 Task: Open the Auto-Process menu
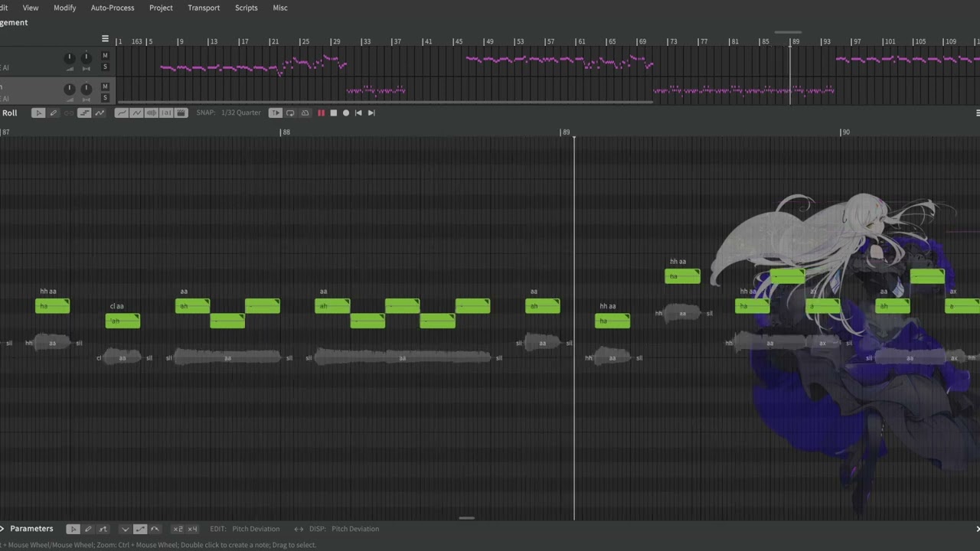113,8
